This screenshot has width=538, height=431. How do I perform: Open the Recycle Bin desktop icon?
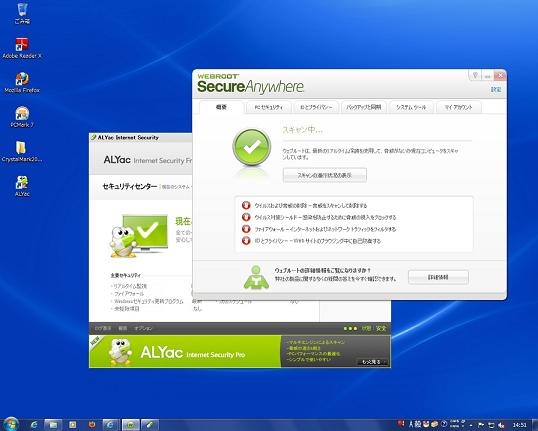click(22, 13)
